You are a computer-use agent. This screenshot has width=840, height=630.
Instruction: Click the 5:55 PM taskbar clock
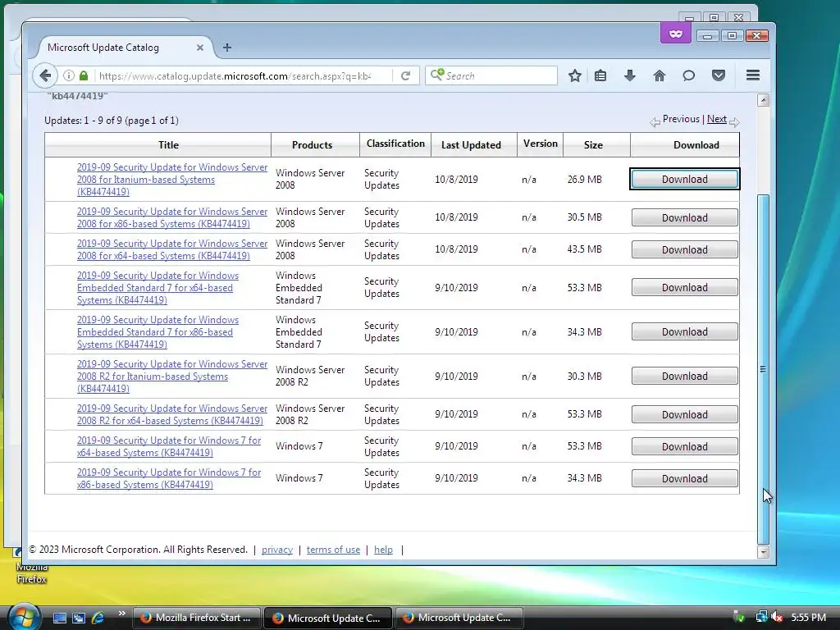[808, 618]
